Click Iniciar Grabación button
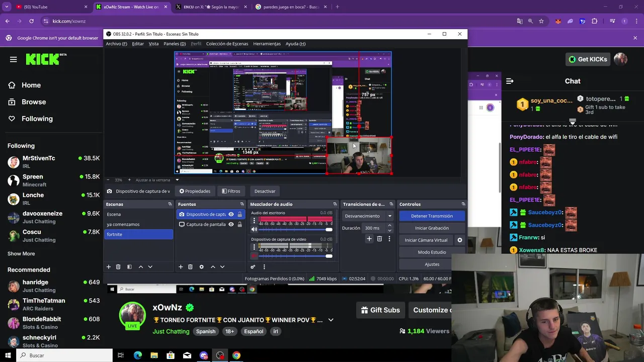This screenshot has width=644, height=362. pyautogui.click(x=432, y=228)
